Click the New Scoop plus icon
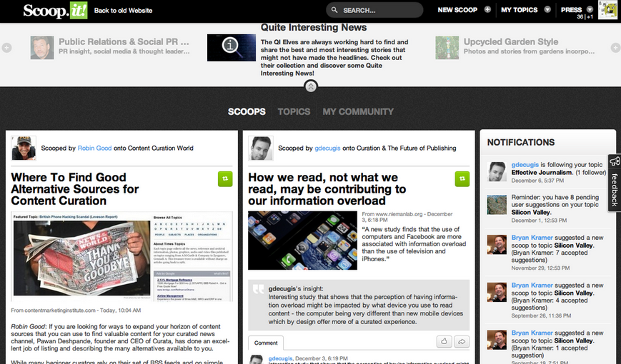Image resolution: width=621 pixels, height=364 pixels. (487, 10)
